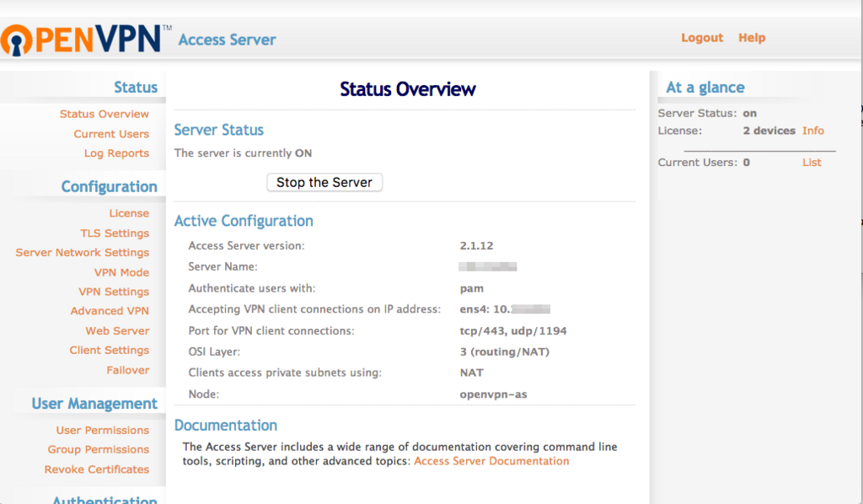The height and width of the screenshot is (504, 863).
Task: Open Revoke Certificates page
Action: point(97,469)
